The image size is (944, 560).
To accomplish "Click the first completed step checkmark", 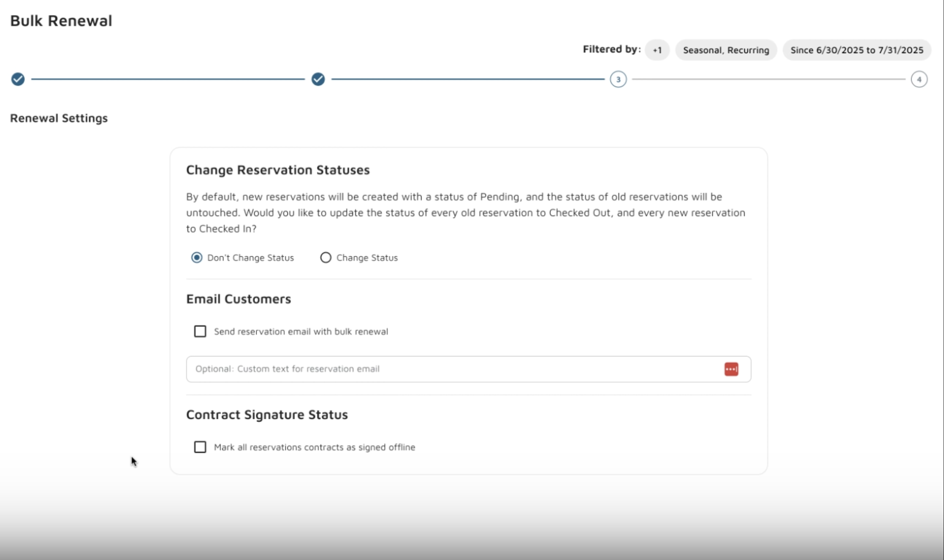I will [18, 79].
